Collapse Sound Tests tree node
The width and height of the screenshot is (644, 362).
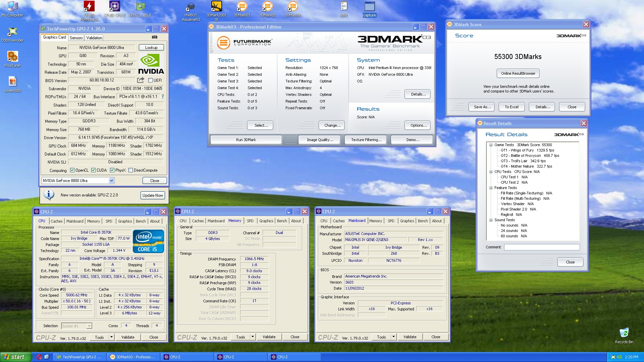click(x=491, y=220)
